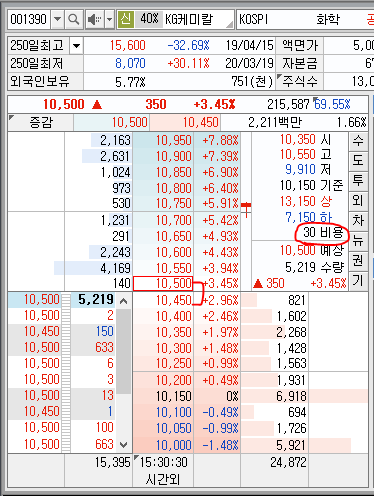Click stock name KG케미칼
Viewport: 374px width, 496px height.
point(189,19)
